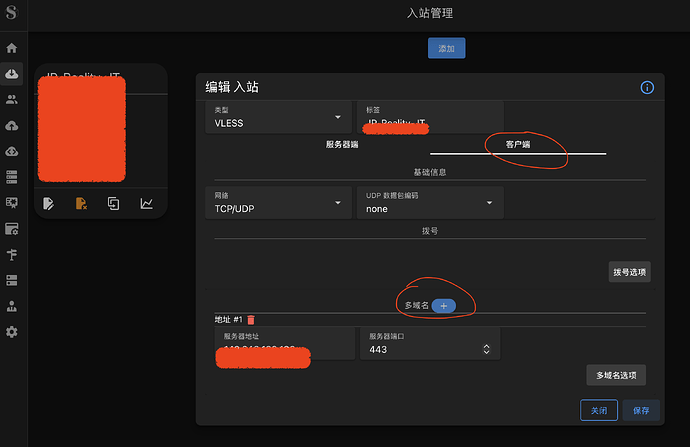The image size is (690, 447).
Task: Open Rules via the signpost icon
Action: click(x=12, y=254)
